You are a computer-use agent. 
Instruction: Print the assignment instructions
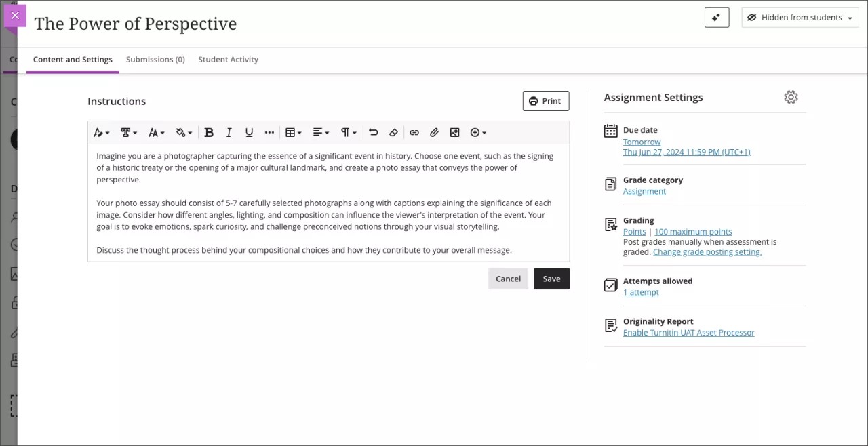(545, 100)
